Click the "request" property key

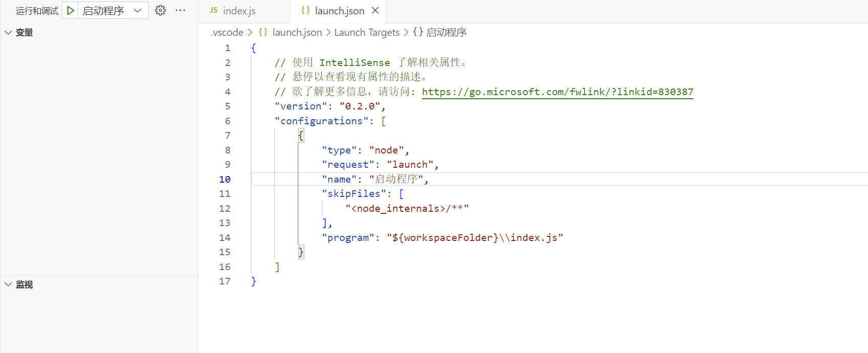point(348,164)
